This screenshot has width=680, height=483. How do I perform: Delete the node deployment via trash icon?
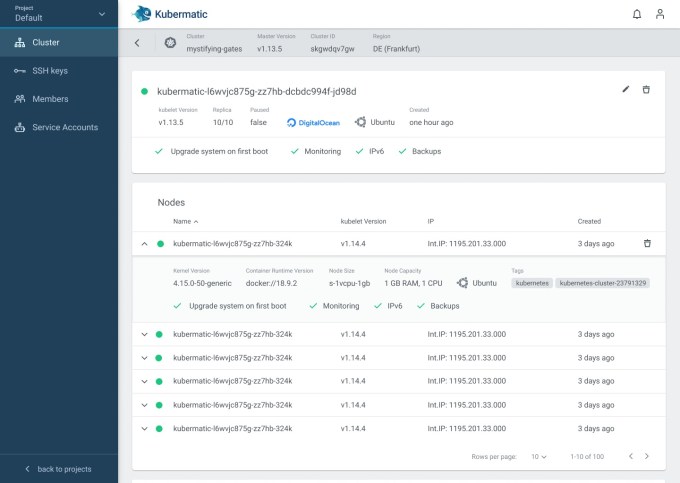(646, 89)
